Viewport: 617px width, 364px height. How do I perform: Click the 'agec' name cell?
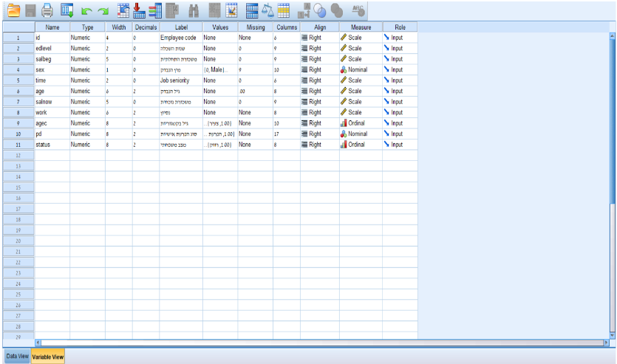tap(52, 123)
